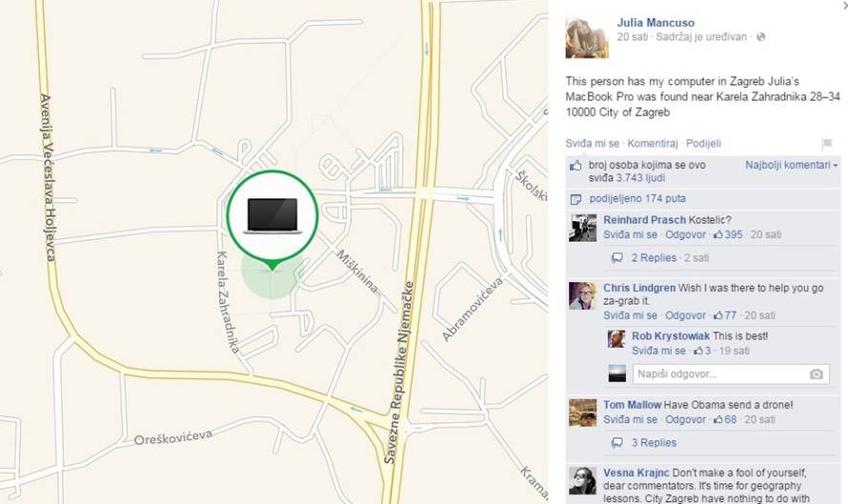Viewport: 848px width, 504px height.
Task: Click the replies icon next to 3 Replies
Action: point(616,443)
